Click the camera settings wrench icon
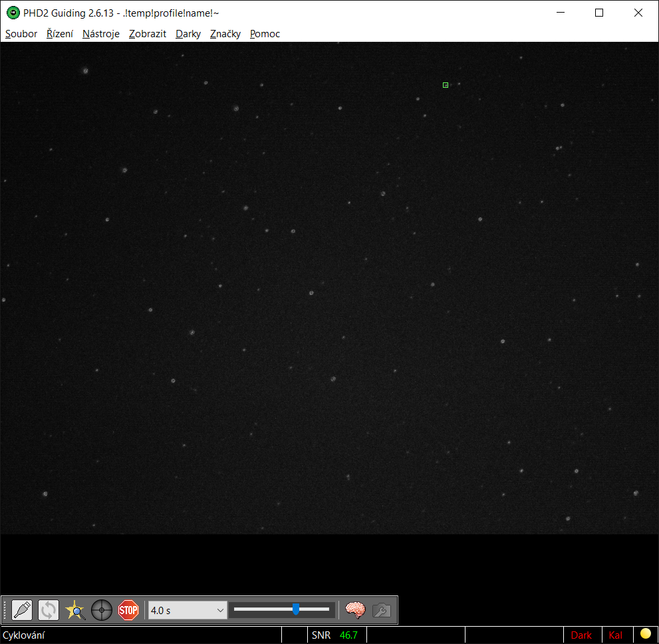659x644 pixels. pos(382,610)
